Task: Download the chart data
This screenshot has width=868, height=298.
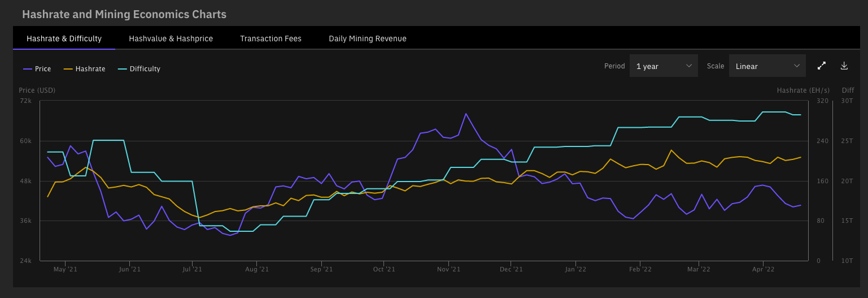Action: click(844, 66)
